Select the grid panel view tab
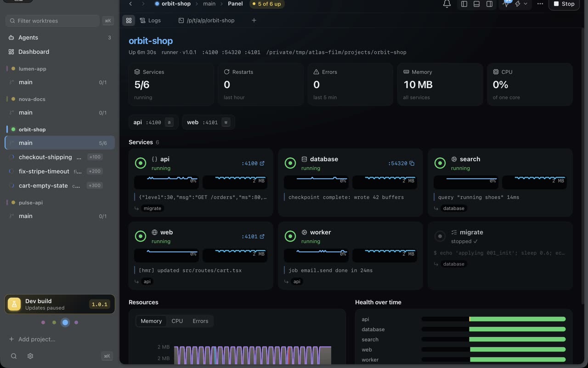 point(129,20)
